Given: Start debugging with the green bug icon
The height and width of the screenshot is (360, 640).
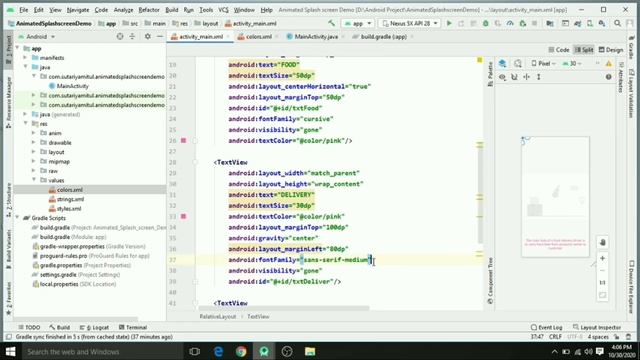Looking at the screenshot, I should 485,24.
